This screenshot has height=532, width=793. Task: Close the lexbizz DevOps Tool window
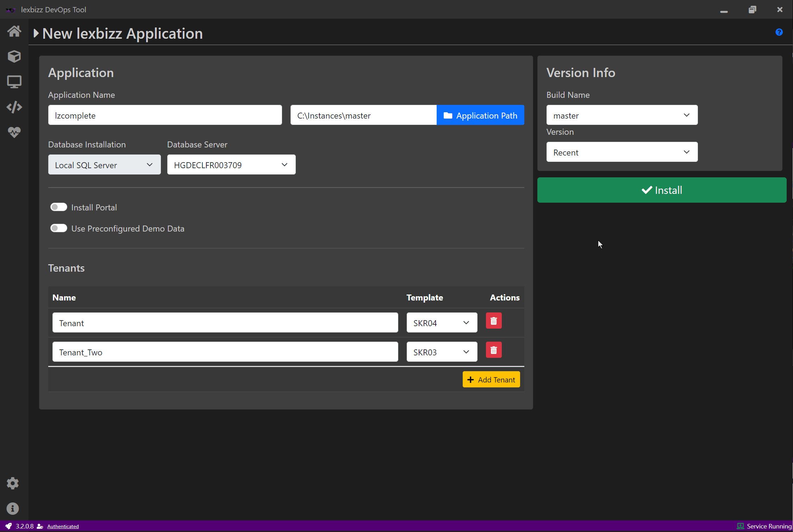[780, 10]
